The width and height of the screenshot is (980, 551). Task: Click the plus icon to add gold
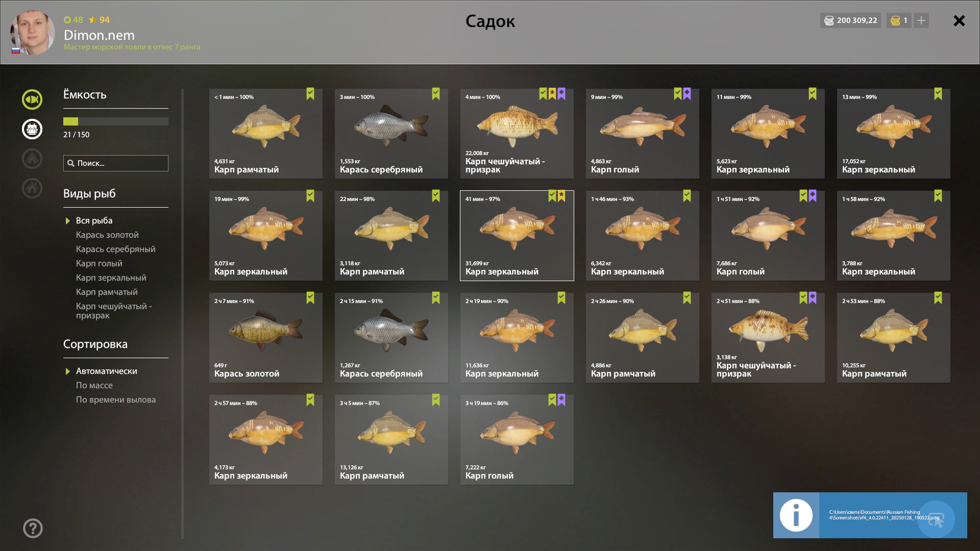tap(921, 20)
